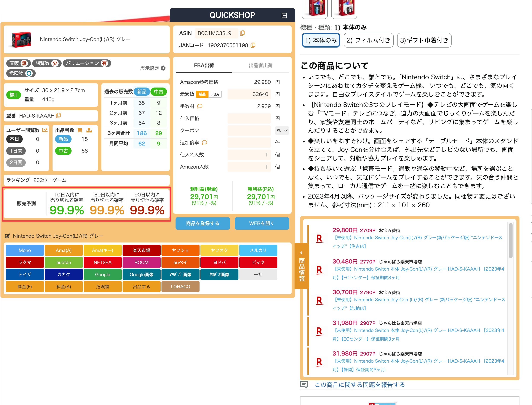Switch to FBA出荷 tab
Image resolution: width=532 pixels, height=405 pixels.
tap(204, 65)
